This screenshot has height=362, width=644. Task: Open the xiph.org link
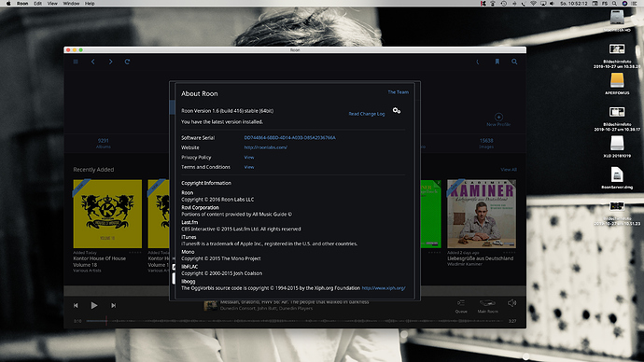(384, 288)
